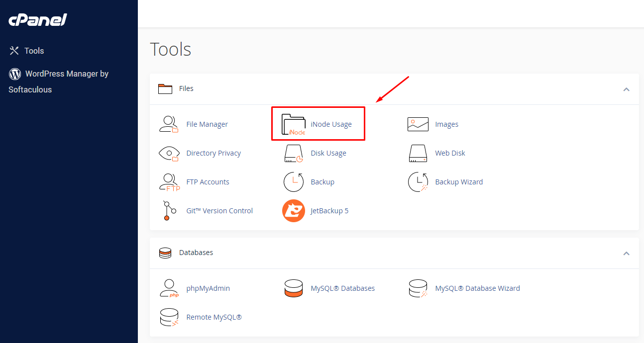Collapse the Files section chevron

coord(626,89)
